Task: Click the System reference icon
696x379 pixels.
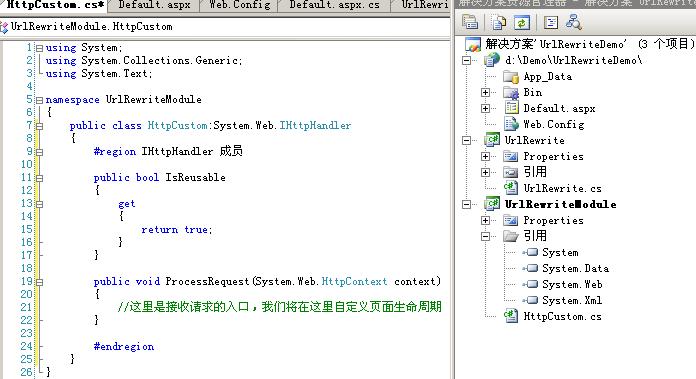Action: (x=530, y=252)
